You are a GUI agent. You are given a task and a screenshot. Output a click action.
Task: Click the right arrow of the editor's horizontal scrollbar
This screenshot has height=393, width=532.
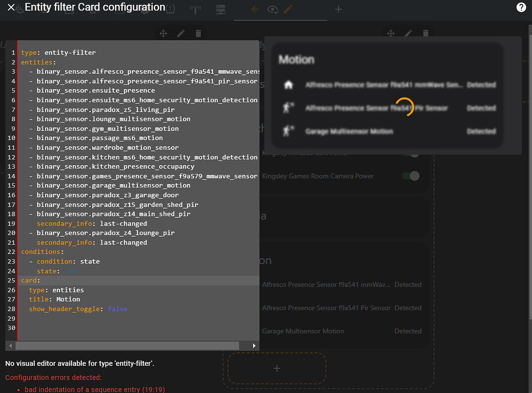253,346
